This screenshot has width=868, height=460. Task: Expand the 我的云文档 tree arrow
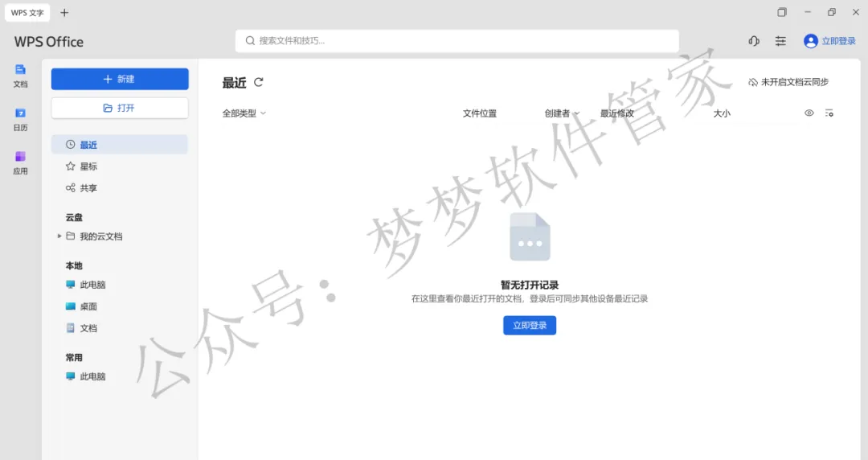click(59, 236)
